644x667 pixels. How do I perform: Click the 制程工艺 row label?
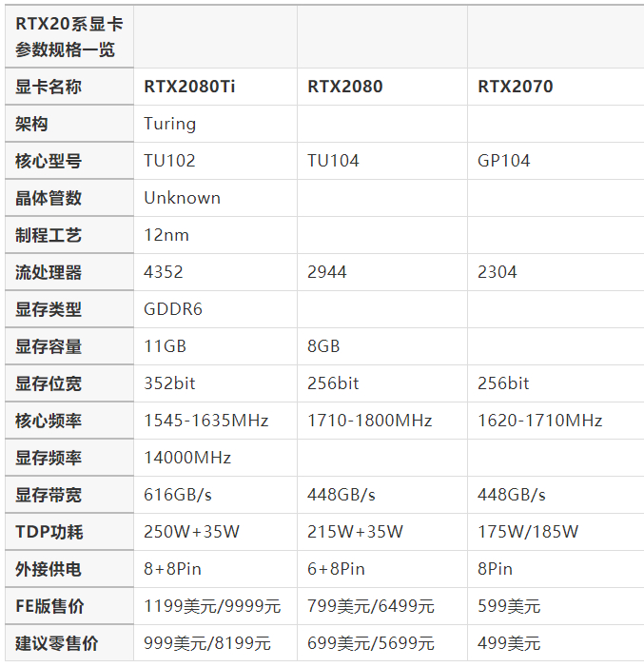coord(49,235)
